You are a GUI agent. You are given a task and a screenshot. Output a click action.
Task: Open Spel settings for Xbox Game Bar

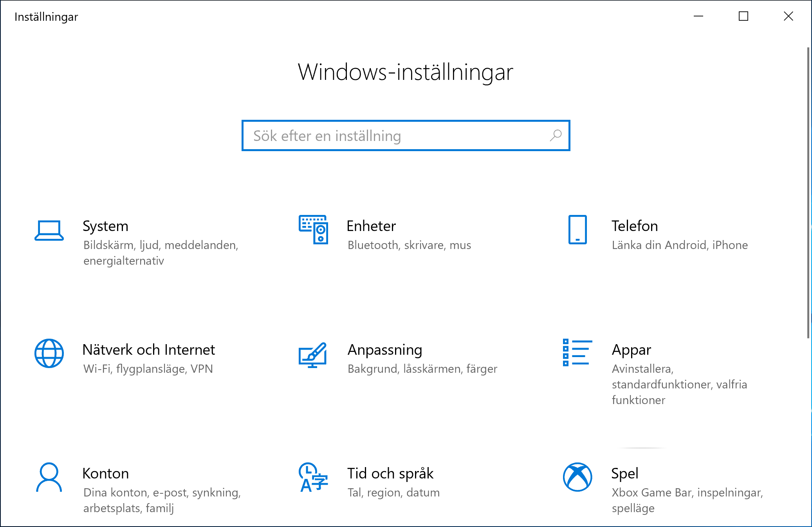pos(625,473)
